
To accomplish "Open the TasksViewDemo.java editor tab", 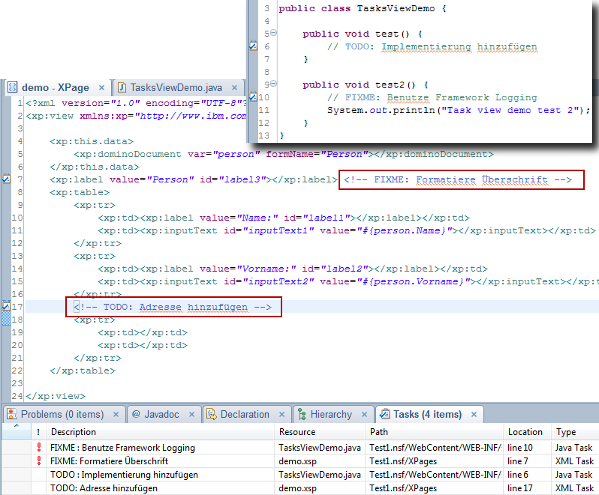I will coord(176,88).
